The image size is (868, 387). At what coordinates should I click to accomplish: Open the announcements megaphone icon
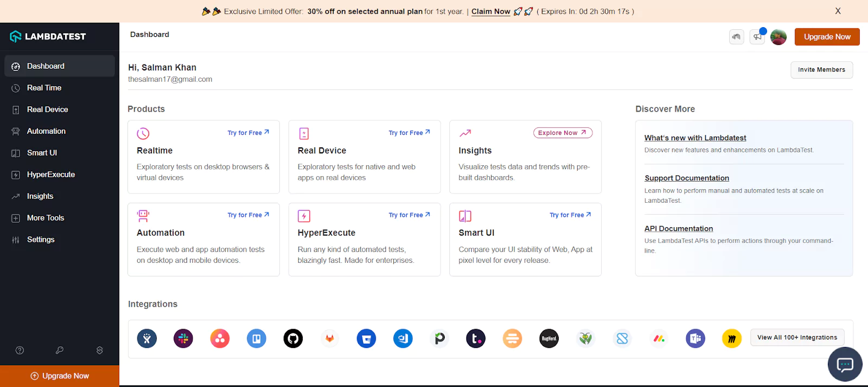757,37
